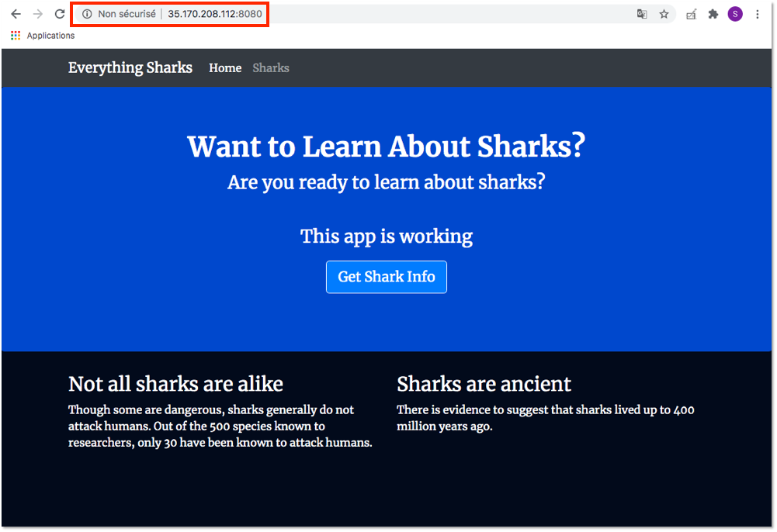Viewport: 777px width, 532px height.
Task: Click the address 35.170.208.112:8080 in the URL bar
Action: pyautogui.click(x=214, y=14)
